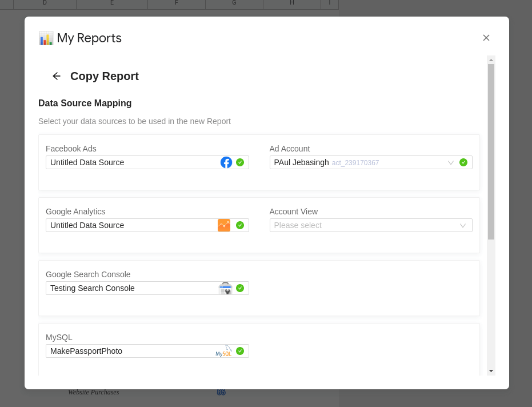Click the green check next to Facebook logo

pos(240,162)
